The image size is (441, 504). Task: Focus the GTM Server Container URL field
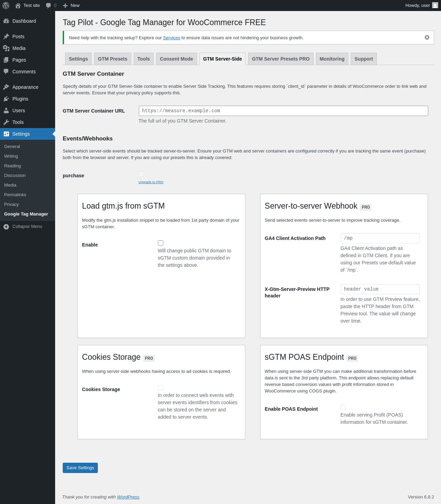click(284, 111)
